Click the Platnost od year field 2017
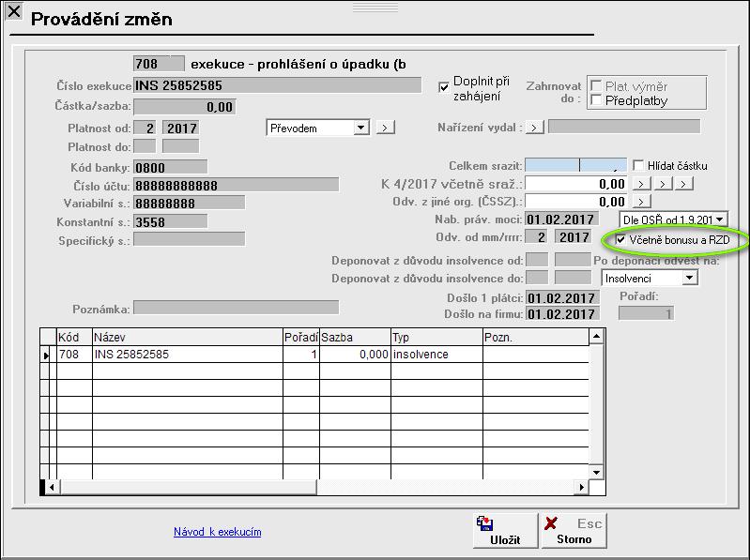The width and height of the screenshot is (750, 560). (181, 129)
